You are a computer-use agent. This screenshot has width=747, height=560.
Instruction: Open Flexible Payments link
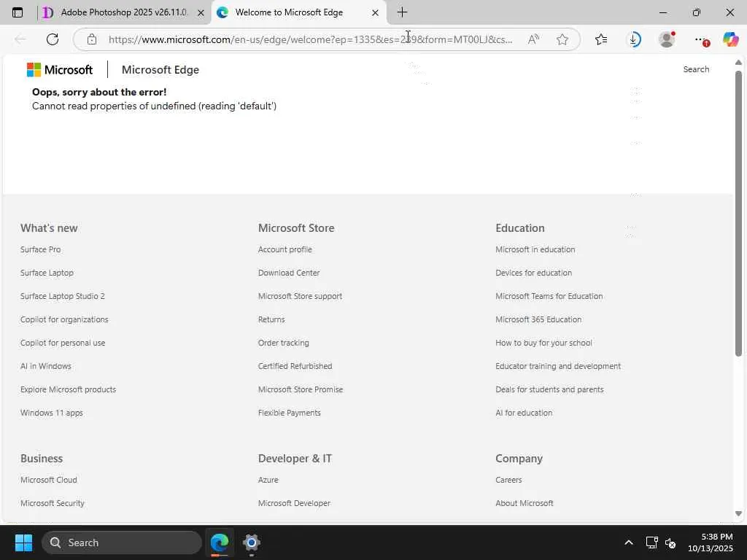pyautogui.click(x=289, y=413)
